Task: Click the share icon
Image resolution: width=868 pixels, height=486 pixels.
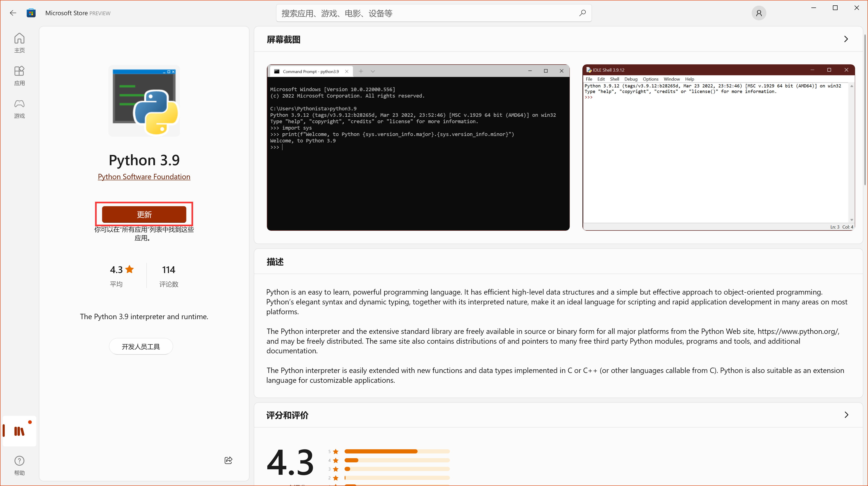Action: coord(228,460)
